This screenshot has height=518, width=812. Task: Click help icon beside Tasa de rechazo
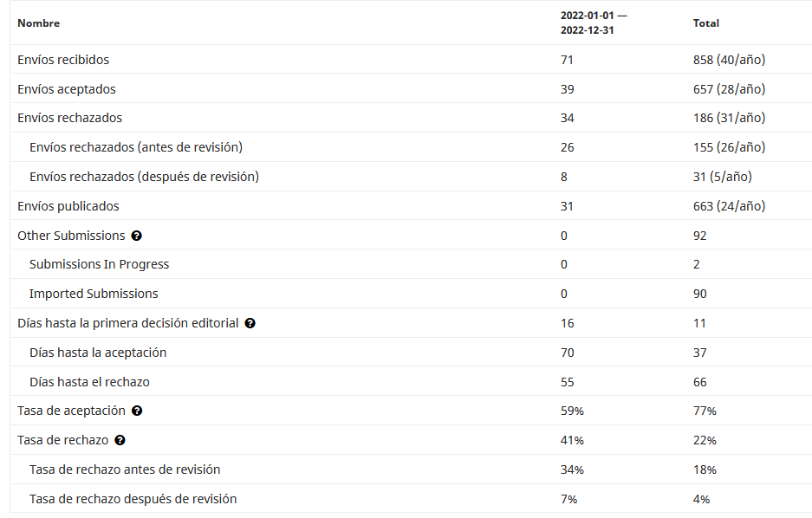click(x=120, y=440)
